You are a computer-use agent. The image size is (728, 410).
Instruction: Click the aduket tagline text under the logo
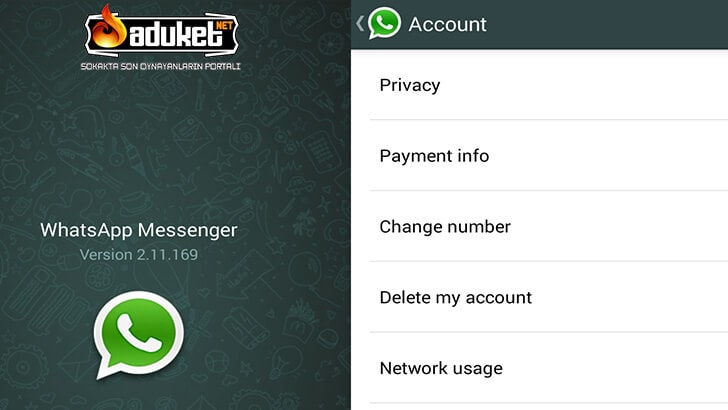pos(161,66)
